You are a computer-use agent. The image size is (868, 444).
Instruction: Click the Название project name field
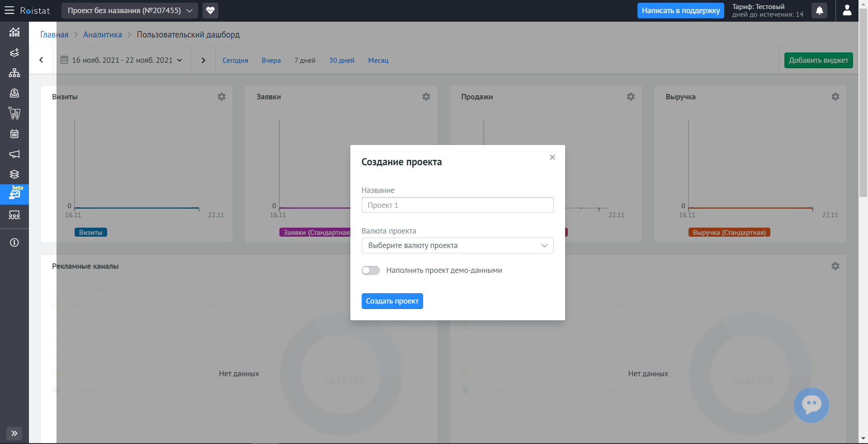(458, 205)
